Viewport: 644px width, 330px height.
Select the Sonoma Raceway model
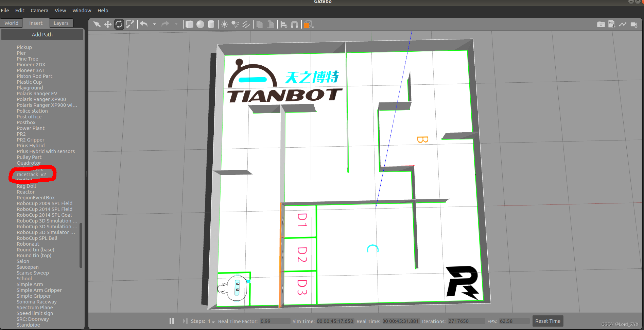coord(37,302)
